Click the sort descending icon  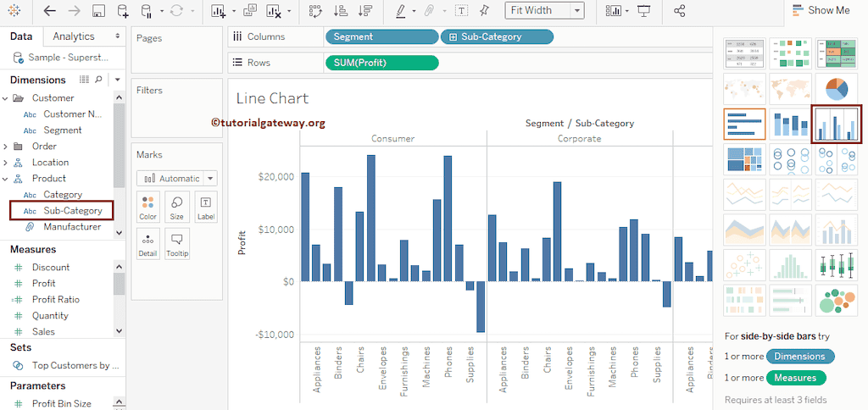coord(364,11)
